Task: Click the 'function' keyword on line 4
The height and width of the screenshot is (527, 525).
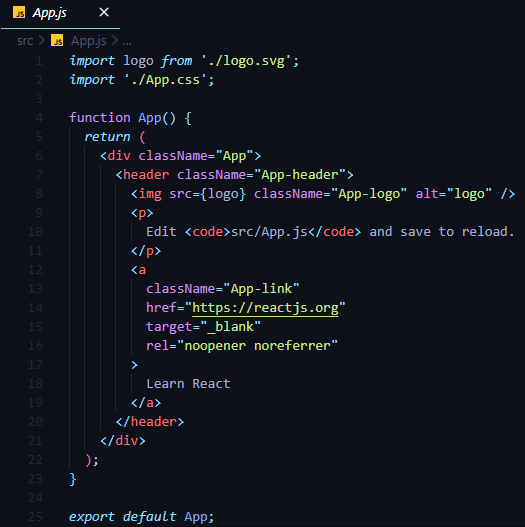Action: coord(100,118)
